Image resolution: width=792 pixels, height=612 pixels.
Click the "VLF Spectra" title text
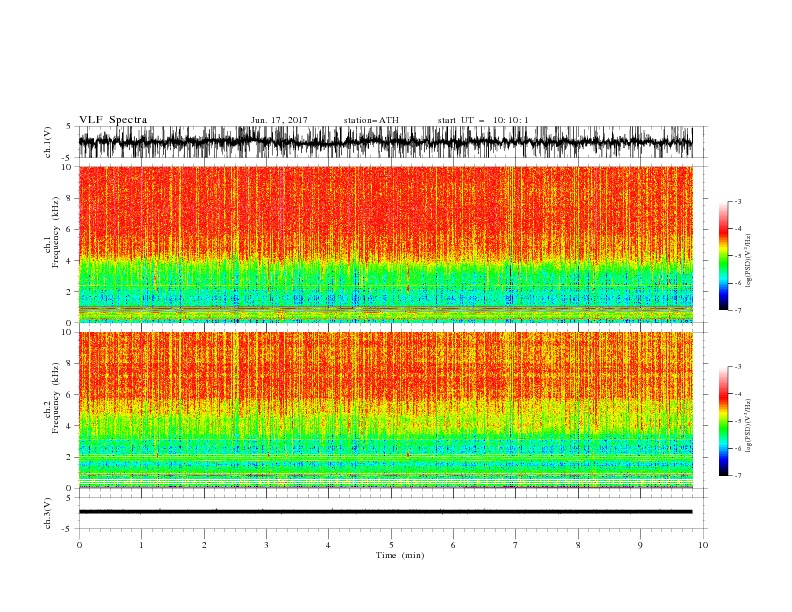click(x=113, y=120)
